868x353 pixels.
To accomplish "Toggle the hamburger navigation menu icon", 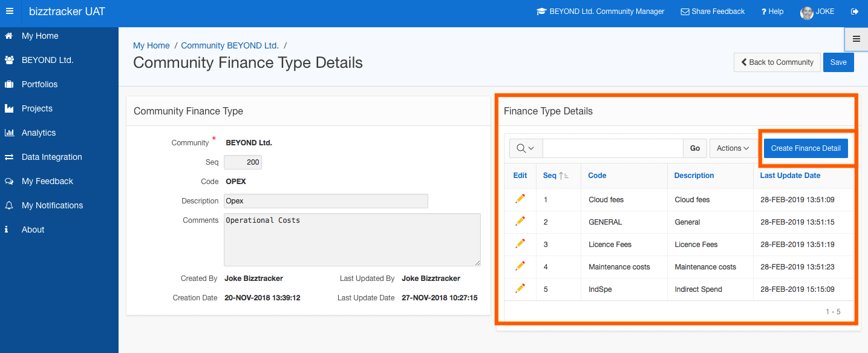I will pos(9,12).
